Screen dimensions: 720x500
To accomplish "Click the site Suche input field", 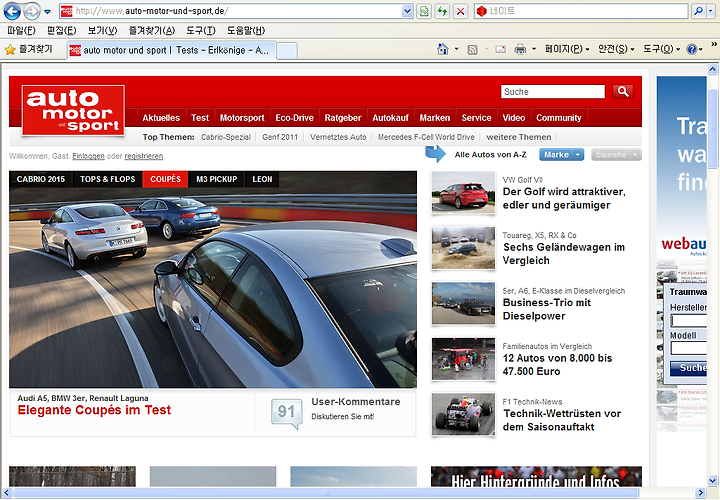I will point(553,92).
